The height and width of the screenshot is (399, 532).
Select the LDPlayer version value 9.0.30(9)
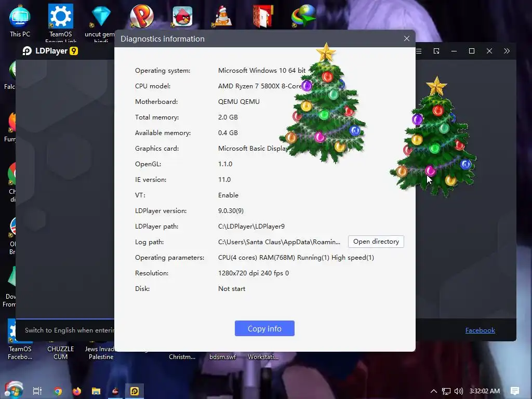coord(231,211)
